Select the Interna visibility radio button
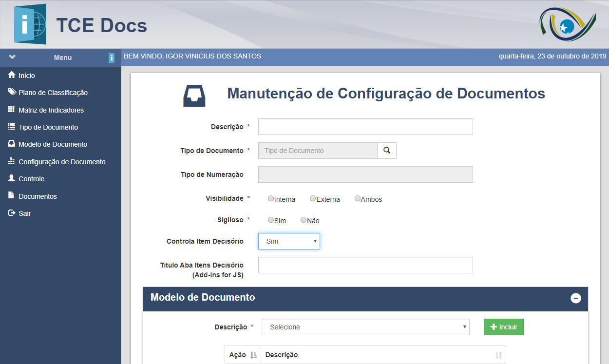 click(271, 198)
